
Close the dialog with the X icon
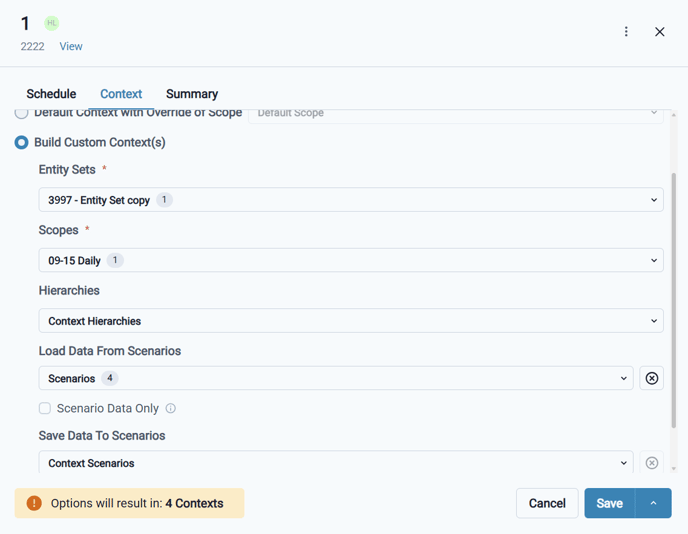[x=660, y=32]
